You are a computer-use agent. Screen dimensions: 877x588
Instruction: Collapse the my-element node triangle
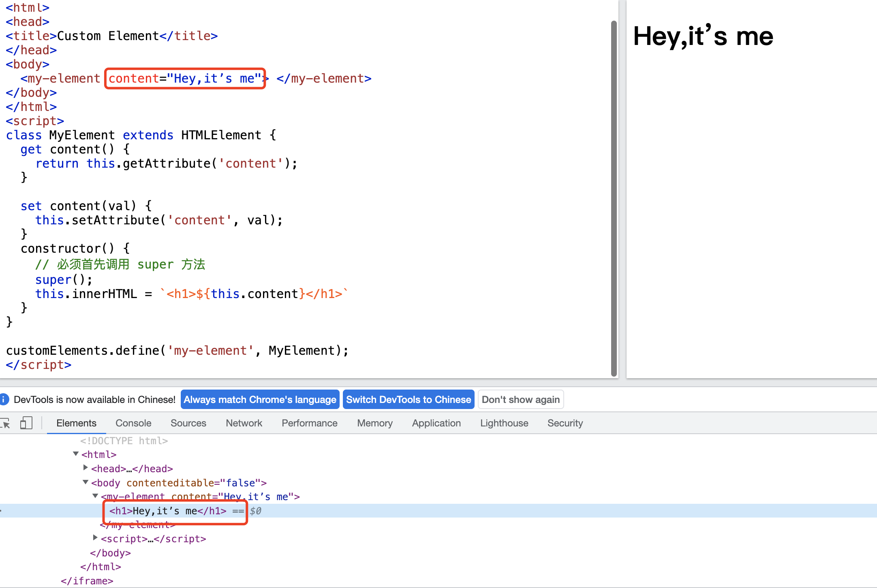click(95, 496)
